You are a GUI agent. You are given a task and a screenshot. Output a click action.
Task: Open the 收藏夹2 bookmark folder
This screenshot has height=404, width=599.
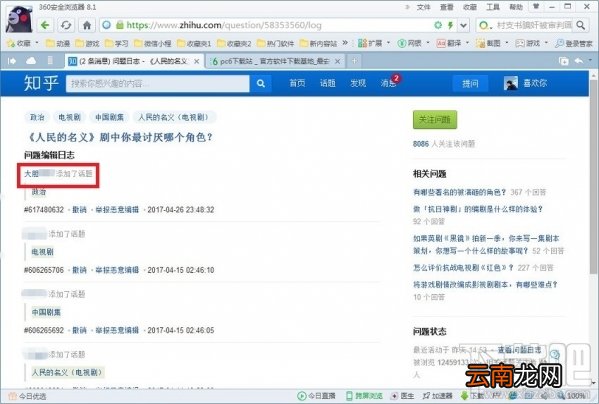tap(234, 43)
